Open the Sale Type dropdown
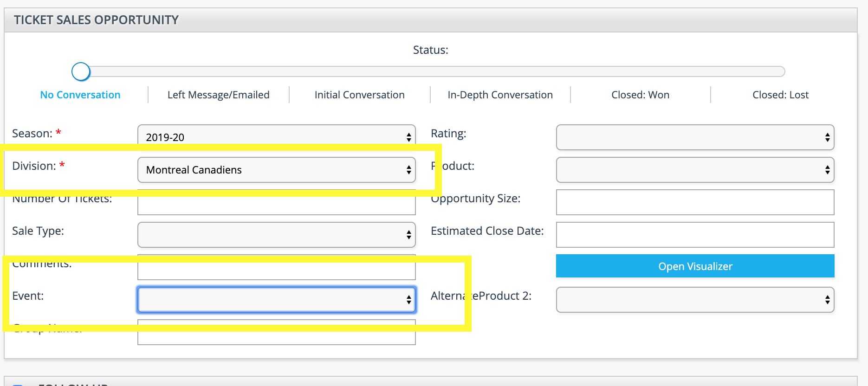This screenshot has height=386, width=868. point(276,235)
